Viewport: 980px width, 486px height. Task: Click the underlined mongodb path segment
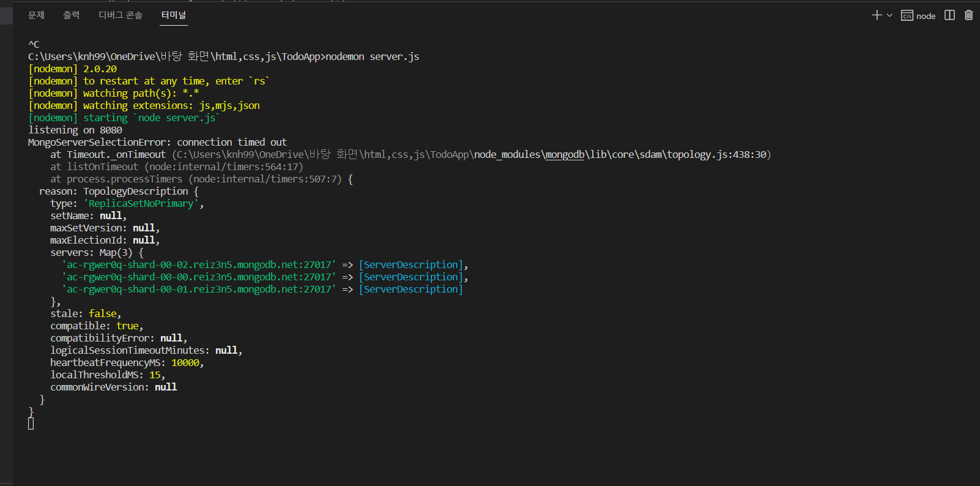[565, 154]
